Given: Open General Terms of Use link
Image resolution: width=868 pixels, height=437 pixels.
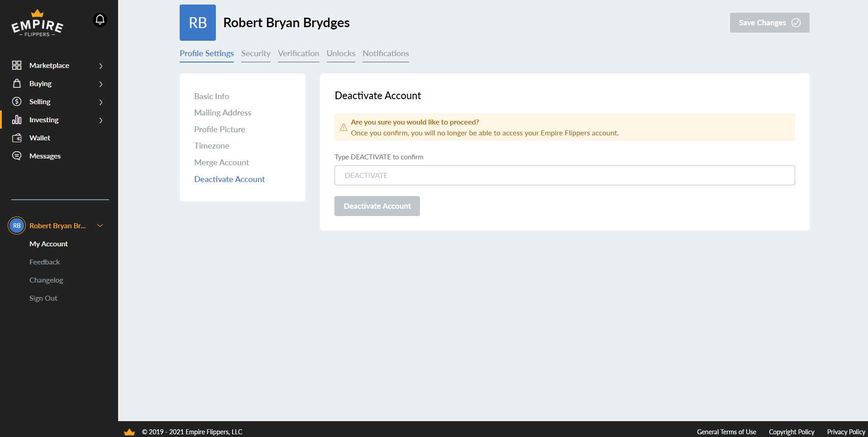Looking at the screenshot, I should tap(726, 432).
